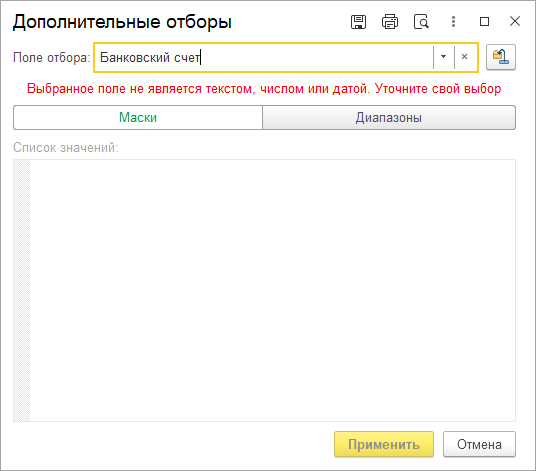
Task: Click inside the empty Список значений list
Action: (x=272, y=290)
